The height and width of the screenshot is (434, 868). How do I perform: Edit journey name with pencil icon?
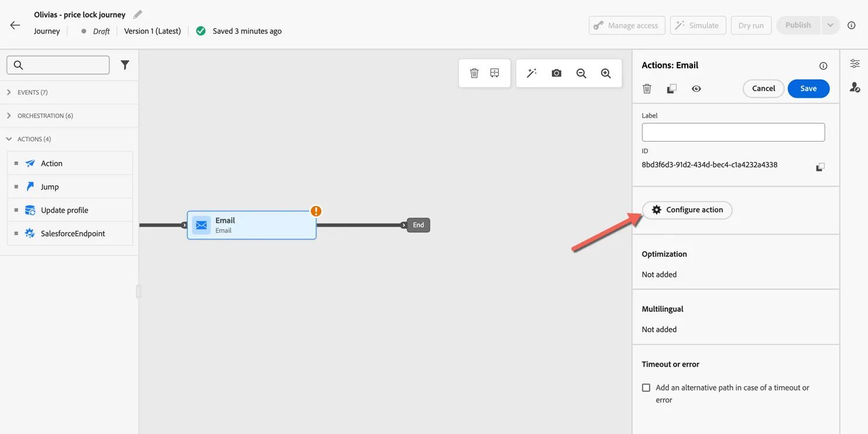pyautogui.click(x=138, y=14)
